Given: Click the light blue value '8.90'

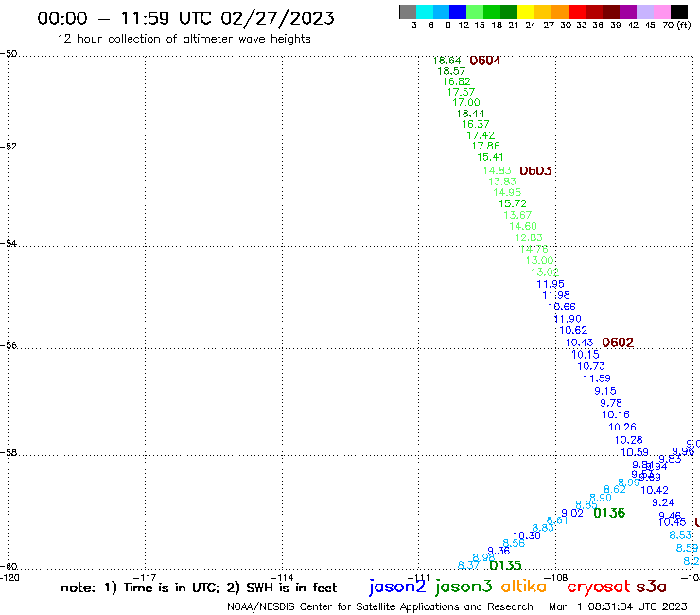Looking at the screenshot, I should click(x=601, y=497).
